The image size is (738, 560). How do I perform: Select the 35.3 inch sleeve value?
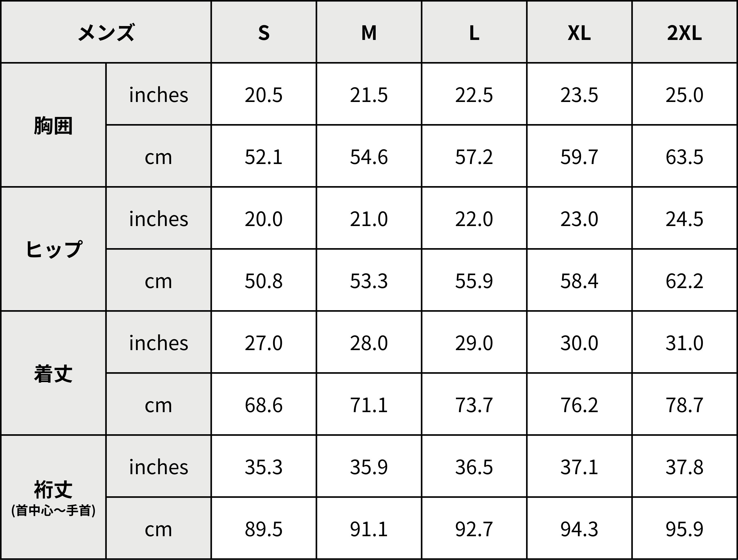point(263,467)
